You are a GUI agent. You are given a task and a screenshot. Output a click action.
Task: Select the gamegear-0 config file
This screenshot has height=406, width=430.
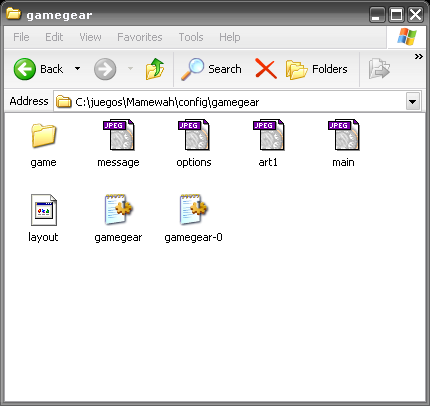(194, 210)
